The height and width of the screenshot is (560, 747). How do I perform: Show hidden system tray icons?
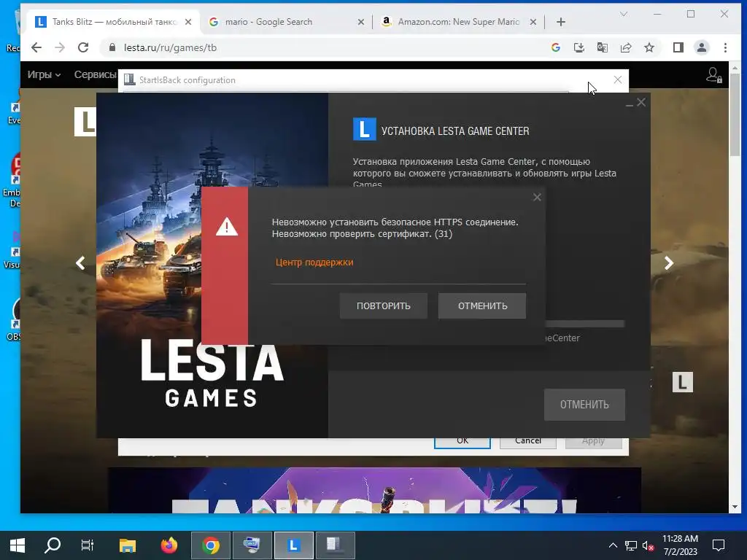coord(613,545)
